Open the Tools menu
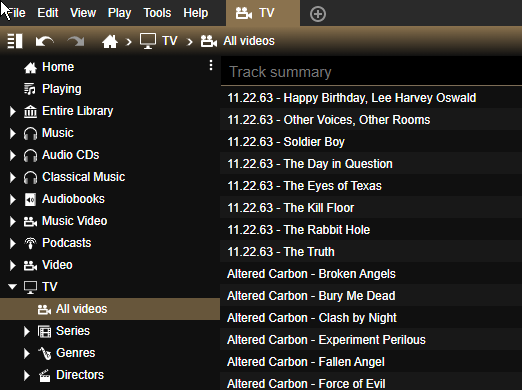Screen dimensions: 522x390 pos(157,13)
